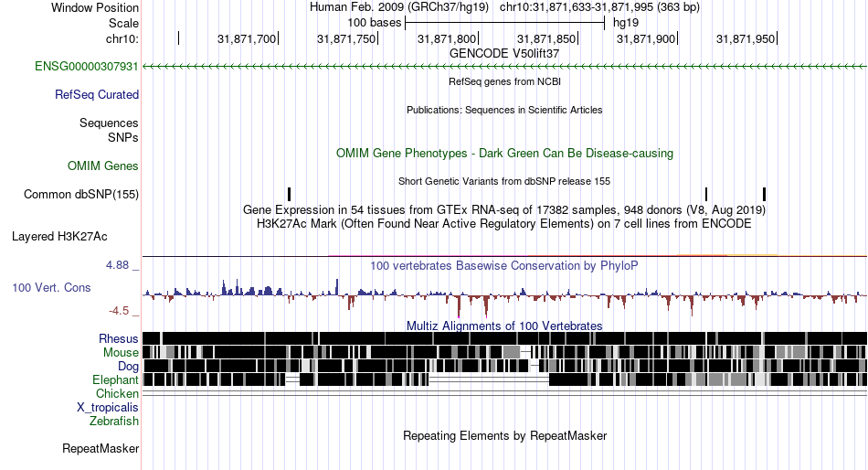Viewport: 868px width, 470px height.
Task: Click the Rhesus black alignment bar
Action: pyautogui.click(x=504, y=338)
